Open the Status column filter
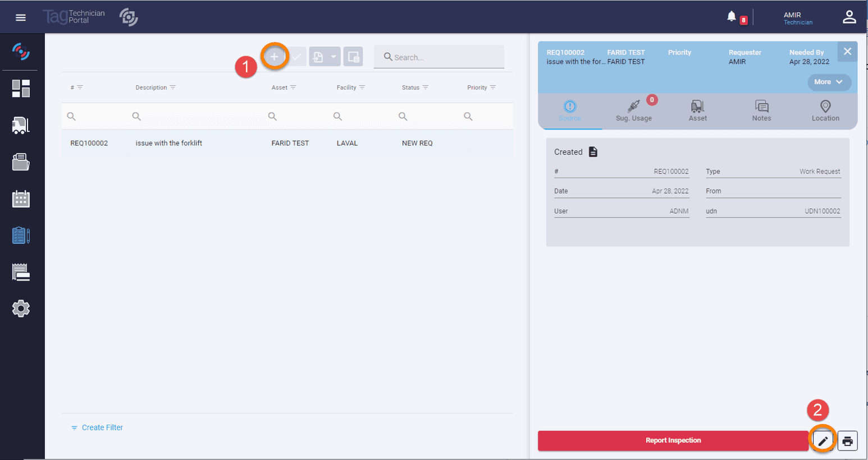This screenshot has width=868, height=460. tap(426, 88)
